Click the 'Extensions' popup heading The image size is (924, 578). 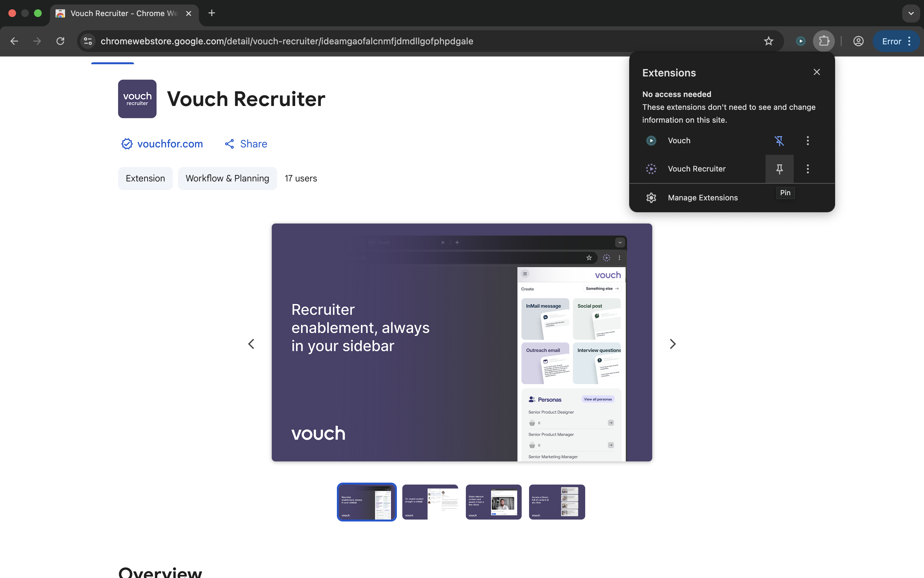coord(669,73)
